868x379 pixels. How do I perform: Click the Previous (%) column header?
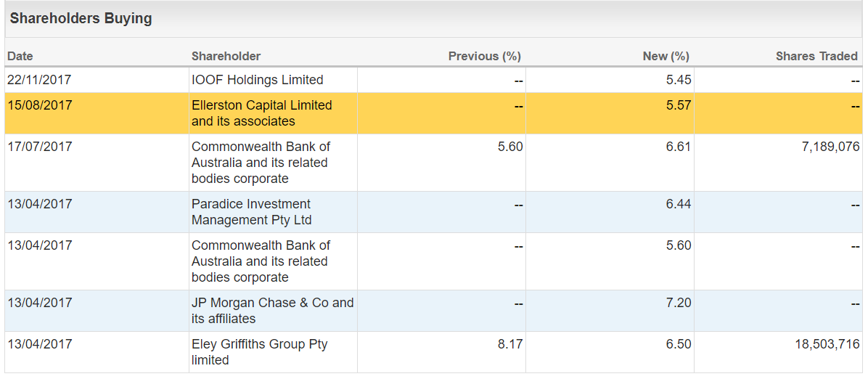(x=484, y=56)
